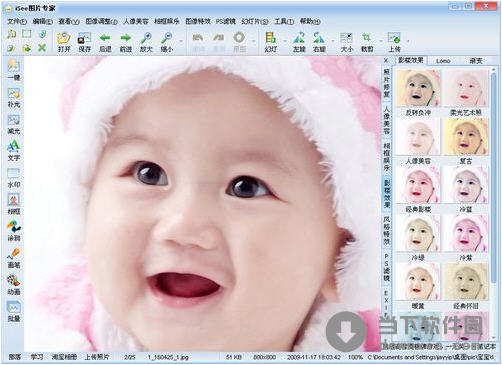Select the 风格特效 vertical tab

click(386, 230)
